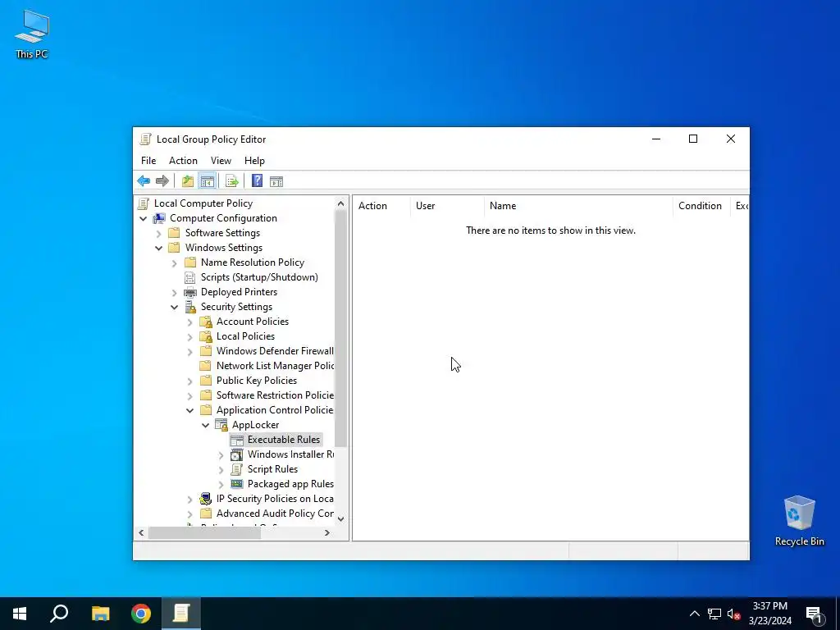Click the muted speaker volume icon

tap(734, 614)
